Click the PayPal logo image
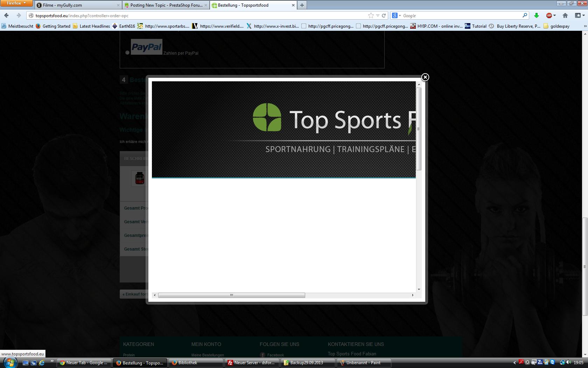Screen dimensions: 588x368 coord(147,47)
